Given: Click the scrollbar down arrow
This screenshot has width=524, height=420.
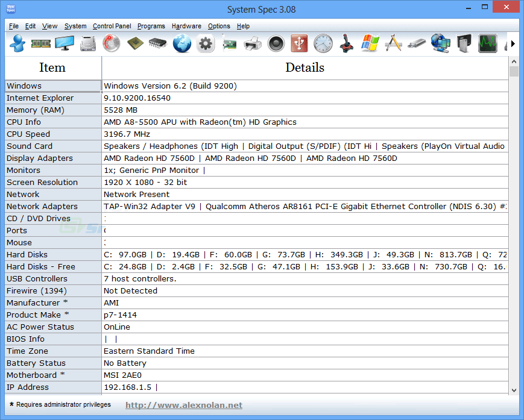Looking at the screenshot, I should pos(514,390).
